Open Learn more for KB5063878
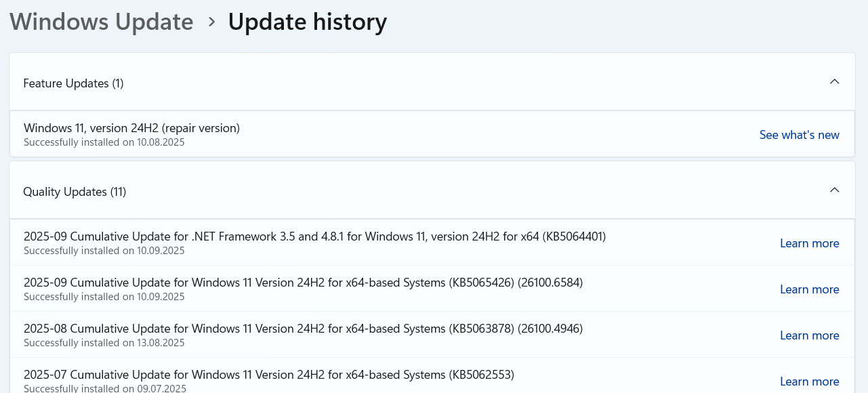 (x=810, y=335)
